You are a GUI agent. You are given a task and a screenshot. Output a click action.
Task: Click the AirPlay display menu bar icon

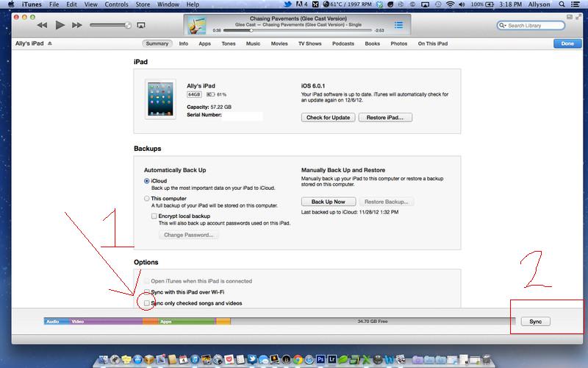[426, 4]
